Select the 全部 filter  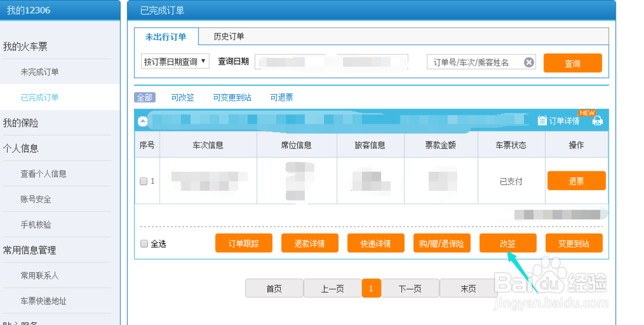click(x=144, y=97)
